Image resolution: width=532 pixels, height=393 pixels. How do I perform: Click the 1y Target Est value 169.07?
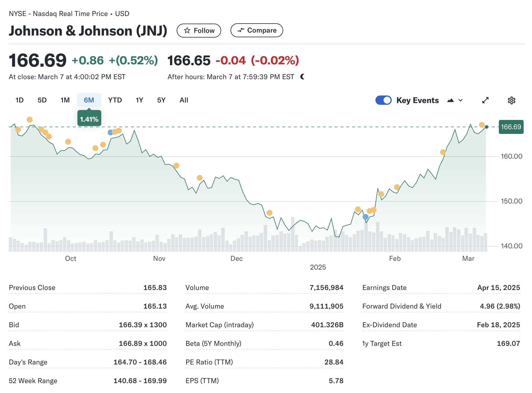pyautogui.click(x=508, y=344)
